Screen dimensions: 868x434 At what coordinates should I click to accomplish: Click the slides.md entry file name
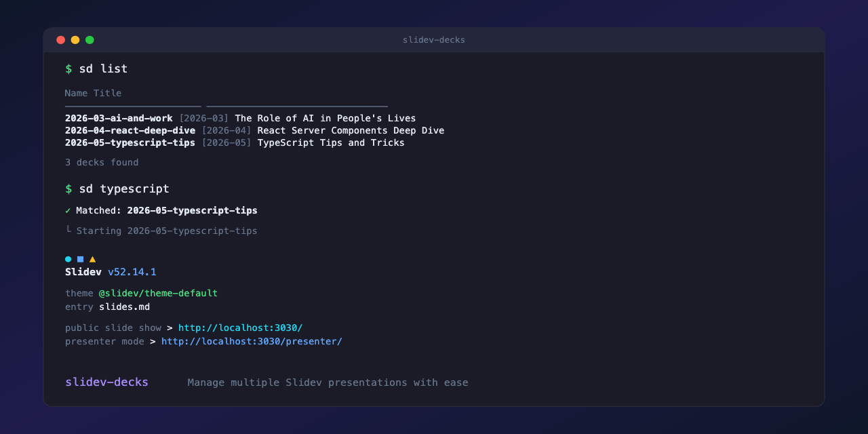tap(124, 307)
